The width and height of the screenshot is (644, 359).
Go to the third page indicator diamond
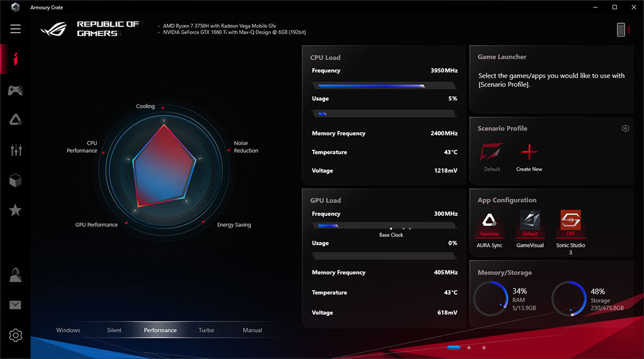click(x=484, y=348)
